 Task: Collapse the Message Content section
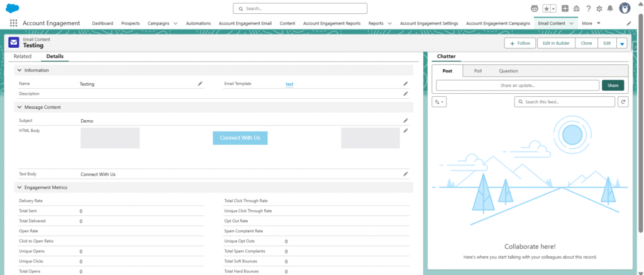19,107
